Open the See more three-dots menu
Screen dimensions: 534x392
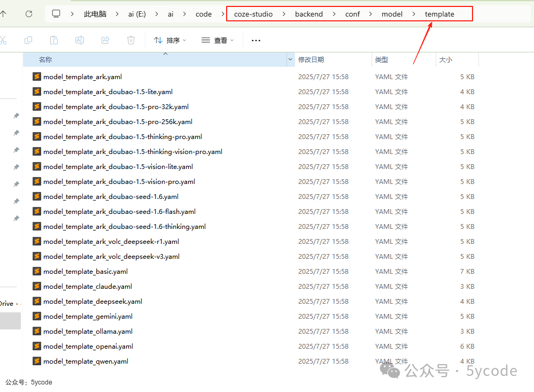click(x=256, y=40)
